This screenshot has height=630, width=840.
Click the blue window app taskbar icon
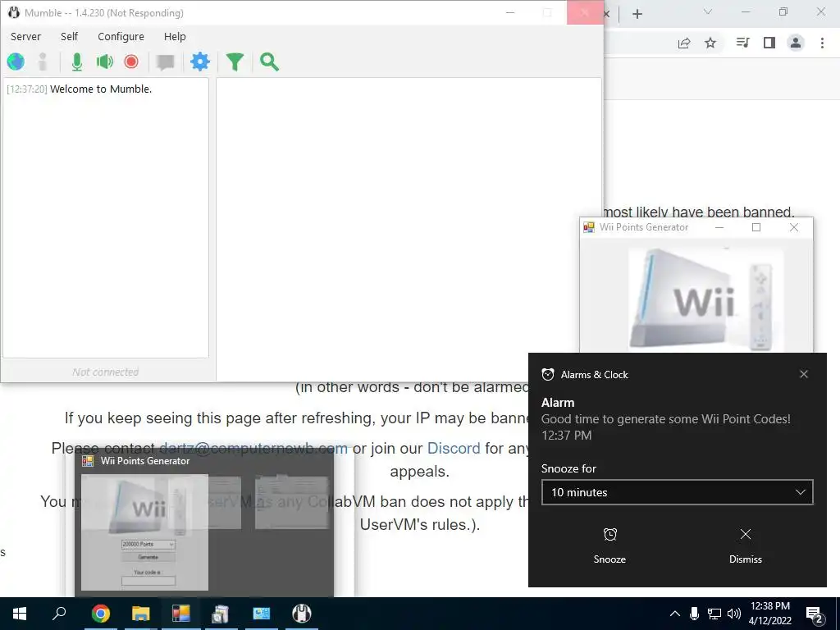pyautogui.click(x=262, y=614)
